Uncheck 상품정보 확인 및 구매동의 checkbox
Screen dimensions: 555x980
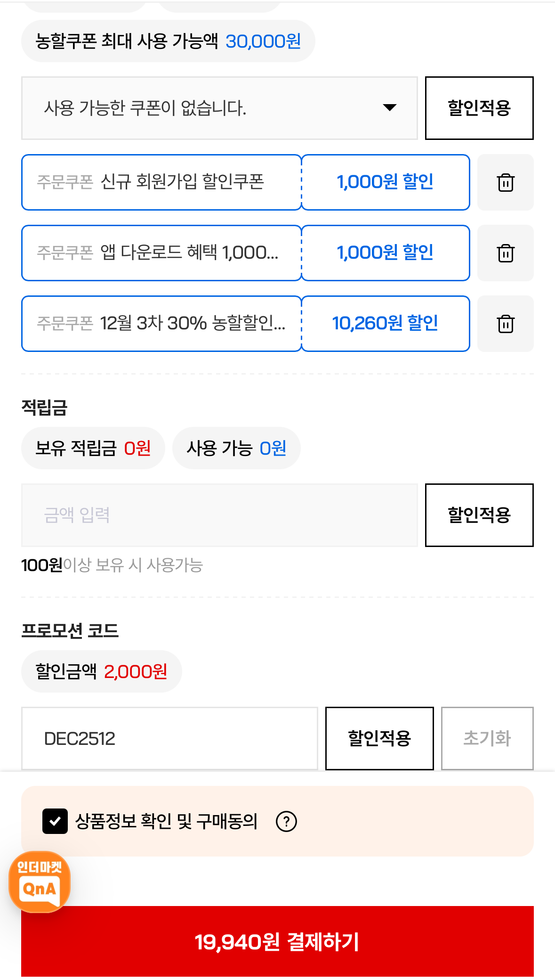[55, 821]
